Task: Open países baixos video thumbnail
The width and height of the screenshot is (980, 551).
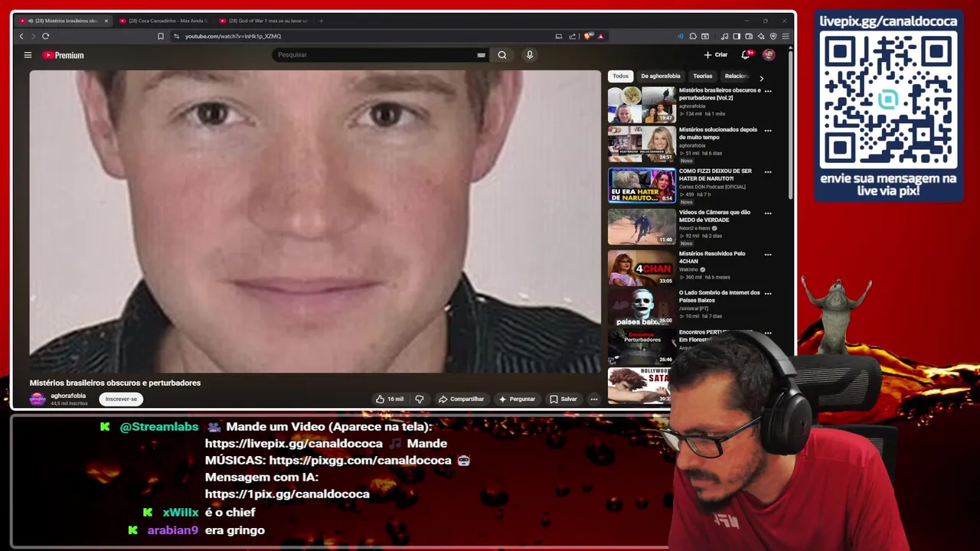Action: pos(642,308)
